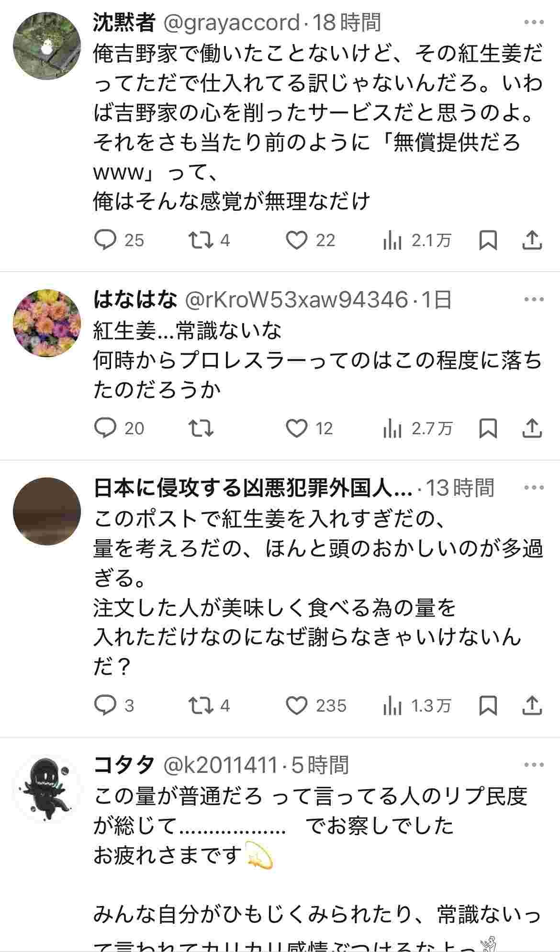Open more options on はなはな's post

point(534,300)
